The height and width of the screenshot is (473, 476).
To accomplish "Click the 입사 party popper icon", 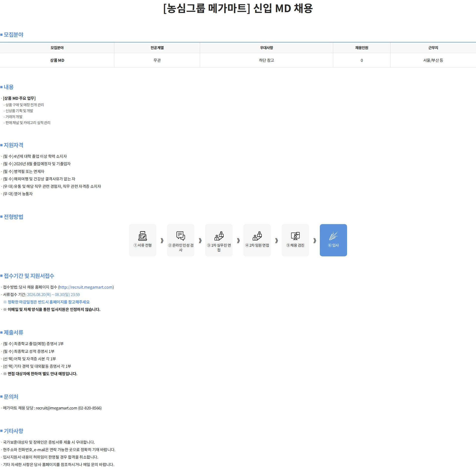I will (x=333, y=236).
